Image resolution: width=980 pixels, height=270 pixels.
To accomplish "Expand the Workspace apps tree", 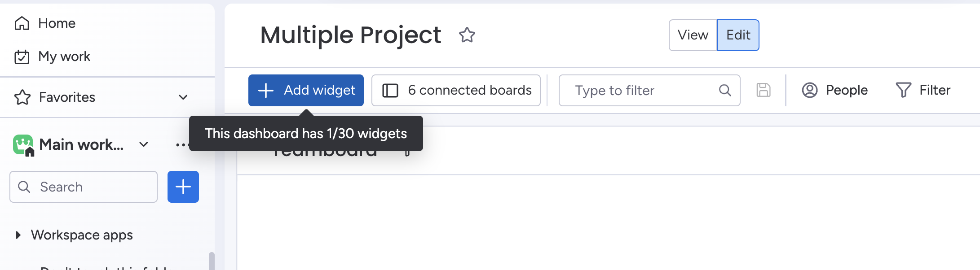I will tap(18, 235).
